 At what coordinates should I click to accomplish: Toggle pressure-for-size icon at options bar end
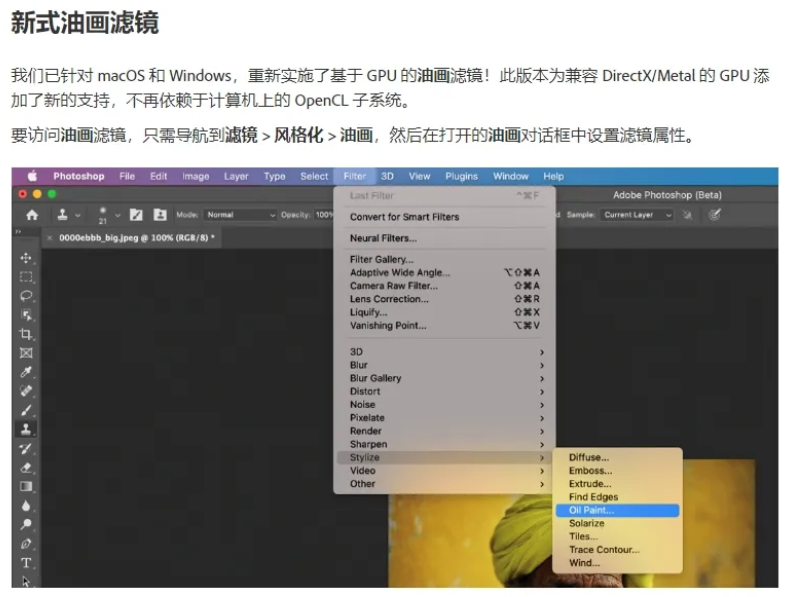pyautogui.click(x=714, y=215)
